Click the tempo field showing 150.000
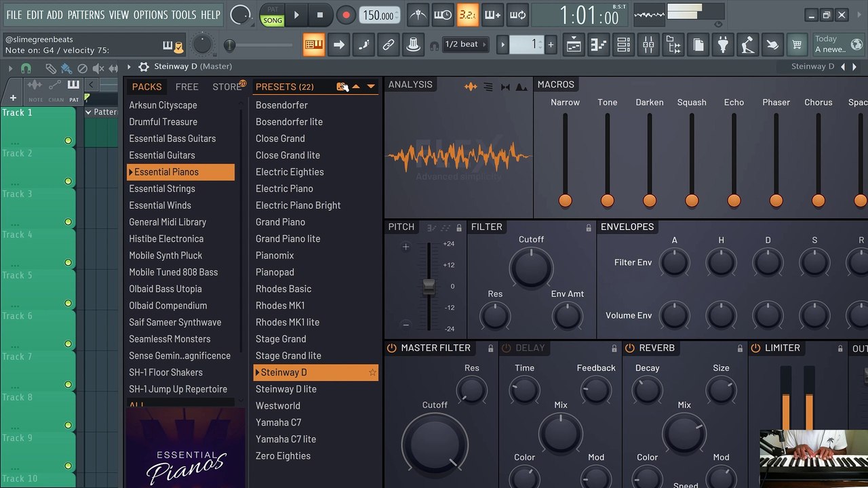 click(378, 15)
